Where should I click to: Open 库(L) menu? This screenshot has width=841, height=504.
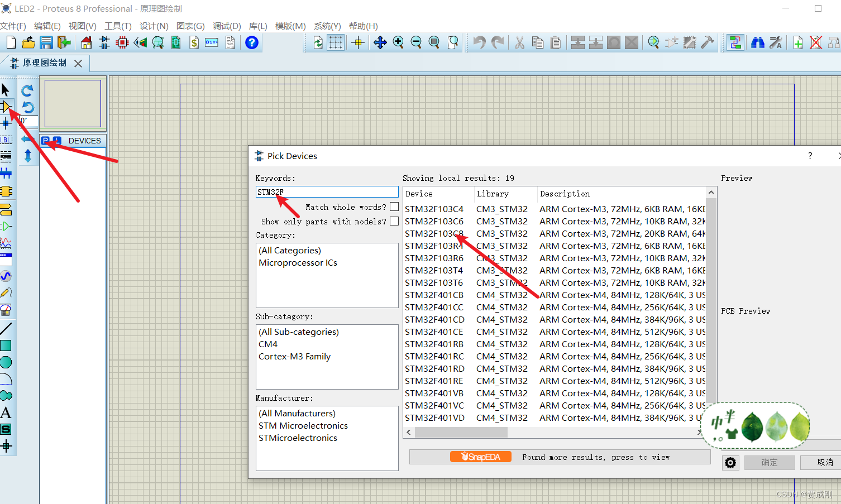[x=258, y=26]
